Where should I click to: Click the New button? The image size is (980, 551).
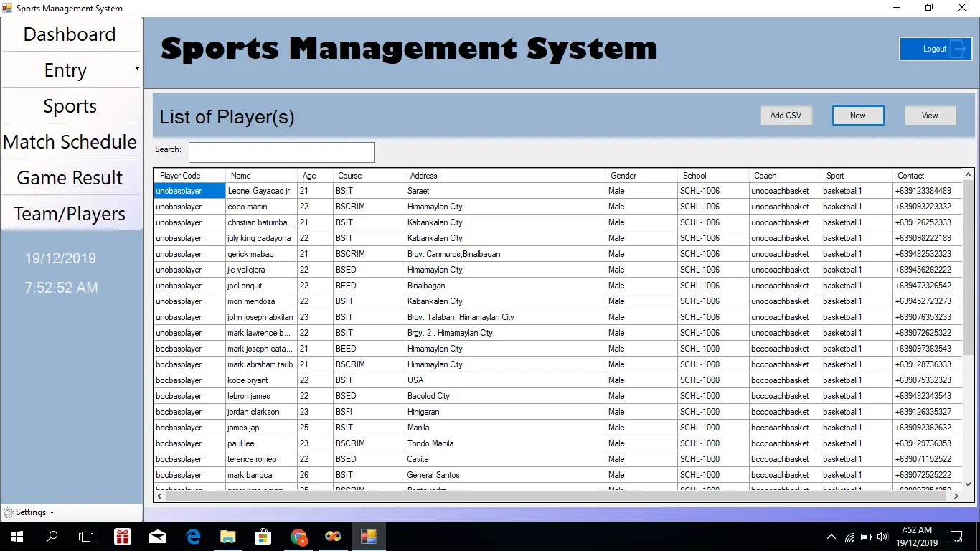tap(858, 115)
